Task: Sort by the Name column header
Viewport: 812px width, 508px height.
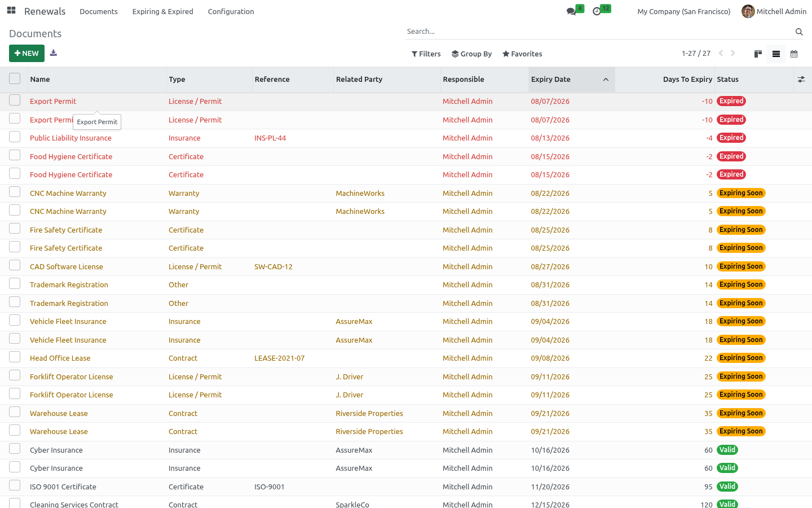Action: (x=97, y=80)
